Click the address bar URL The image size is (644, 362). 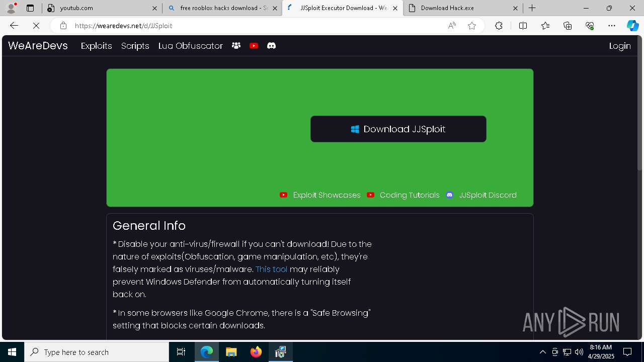[x=124, y=26]
